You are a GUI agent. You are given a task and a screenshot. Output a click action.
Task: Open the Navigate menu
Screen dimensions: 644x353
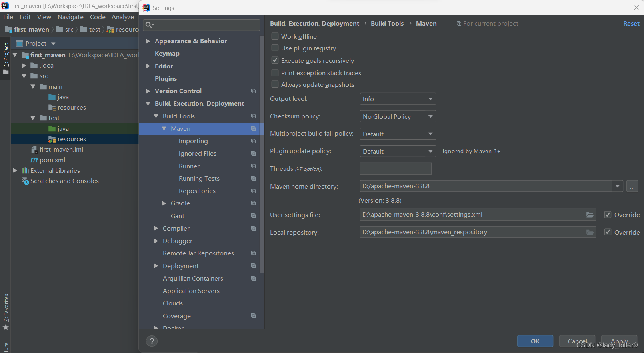click(x=70, y=17)
